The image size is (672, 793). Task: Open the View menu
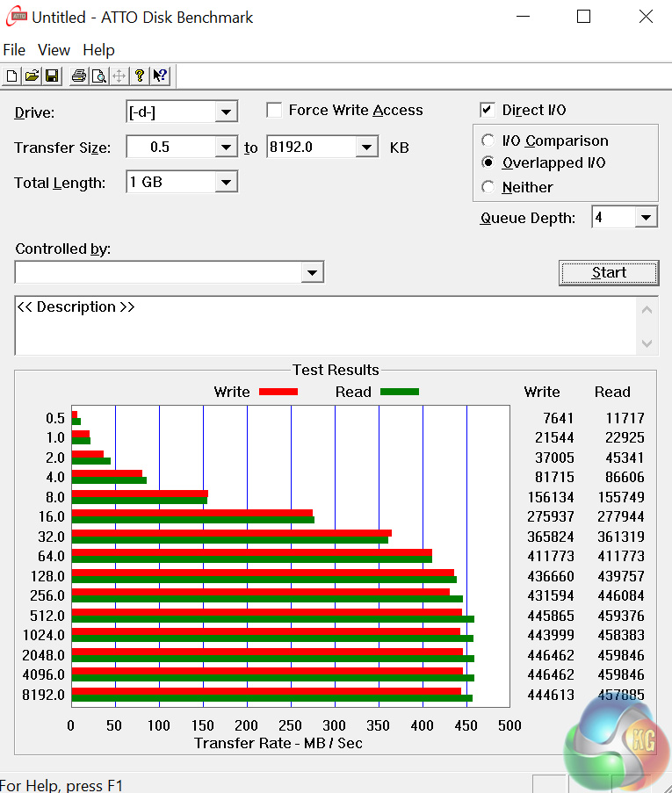tap(54, 50)
